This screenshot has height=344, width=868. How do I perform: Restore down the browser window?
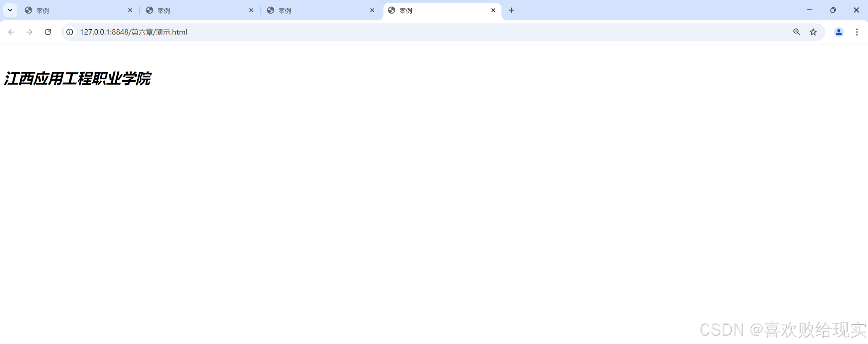(833, 10)
